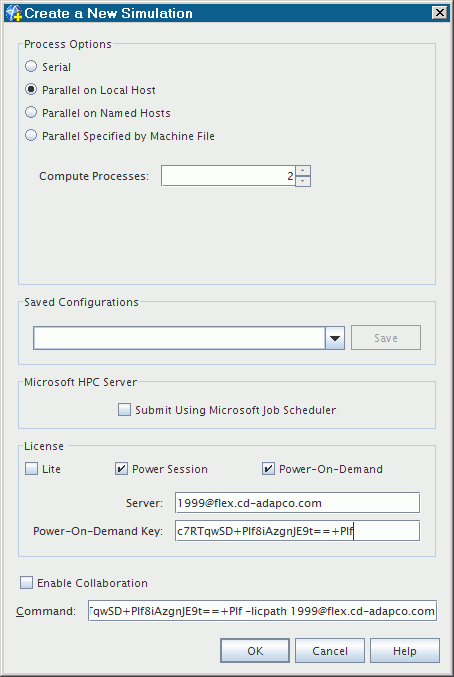Image resolution: width=454 pixels, height=677 pixels.
Task: Confirm with the OK button
Action: [x=255, y=651]
